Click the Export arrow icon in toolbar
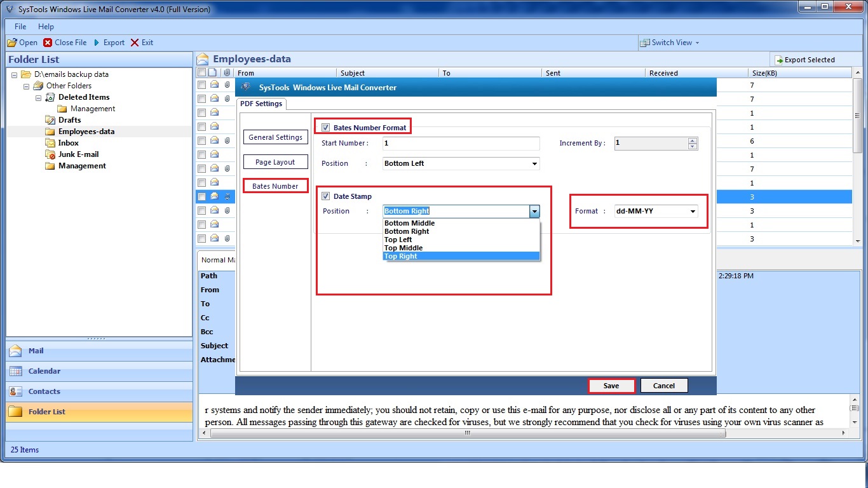868x488 pixels. click(97, 43)
